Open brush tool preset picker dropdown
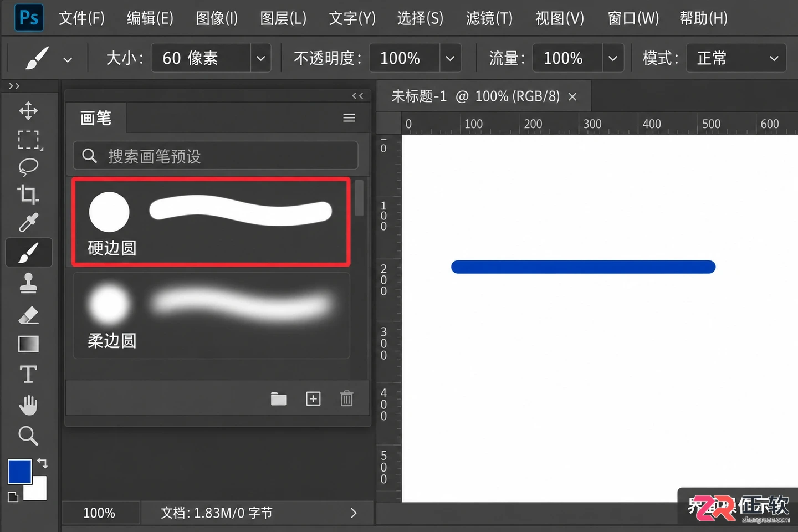The height and width of the screenshot is (532, 798). pyautogui.click(x=68, y=59)
